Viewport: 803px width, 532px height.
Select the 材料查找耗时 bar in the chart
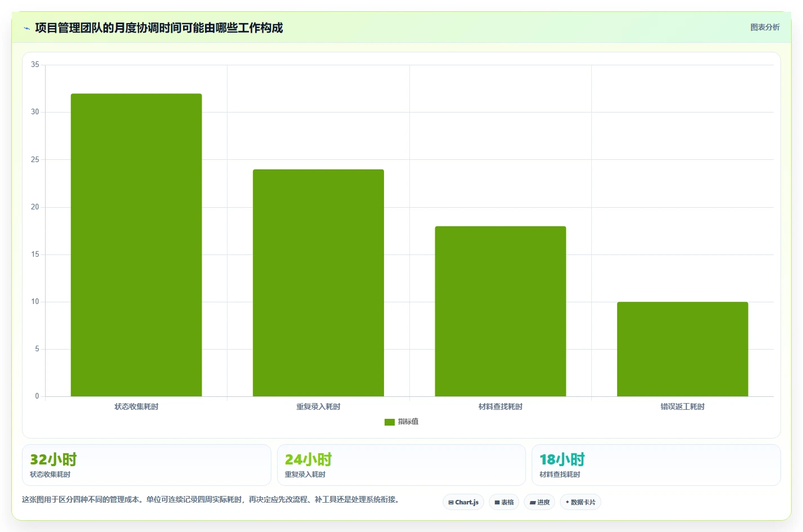tap(500, 311)
